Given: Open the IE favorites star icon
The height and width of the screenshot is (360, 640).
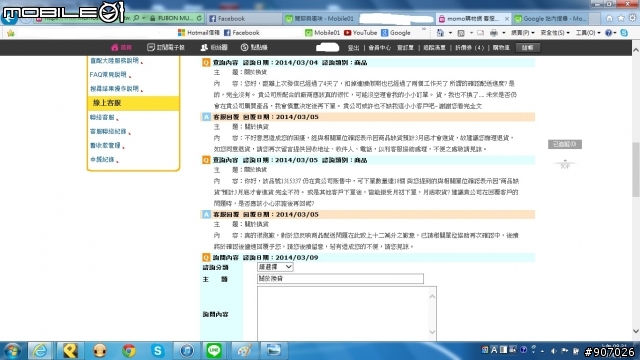Looking at the screenshot, I should click(621, 18).
